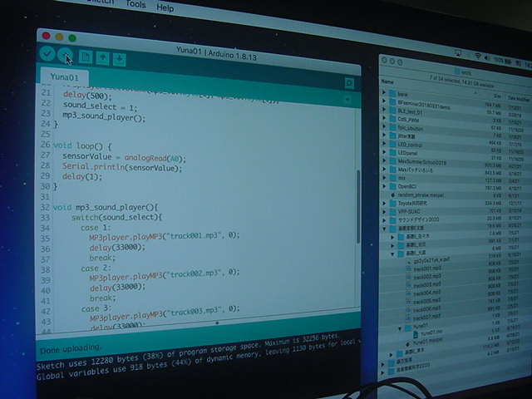The height and width of the screenshot is (399, 532).
Task: Click code line 'void loop() {'
Action: pyautogui.click(x=82, y=146)
